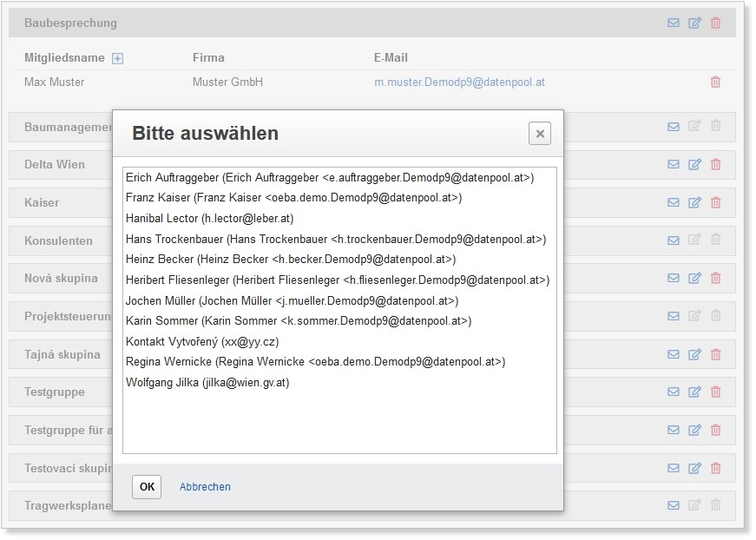This screenshot has width=756, height=540.
Task: Edit the Testgruppe entry
Action: click(x=694, y=392)
